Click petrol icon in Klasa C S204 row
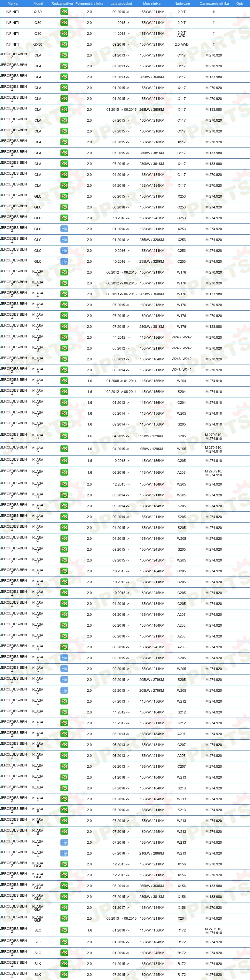 click(x=64, y=391)
